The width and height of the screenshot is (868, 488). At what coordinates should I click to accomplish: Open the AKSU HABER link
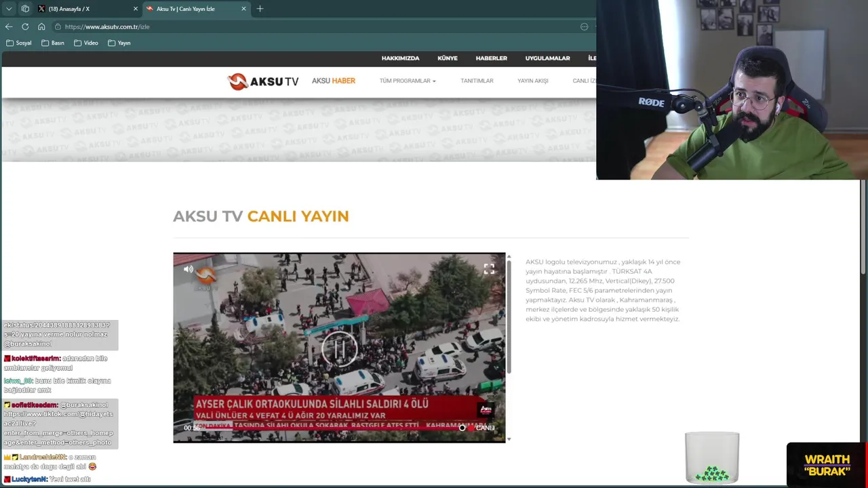[x=334, y=81]
